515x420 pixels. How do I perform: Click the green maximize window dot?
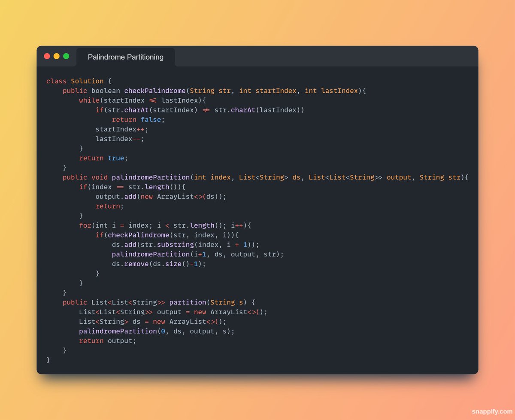[x=66, y=56]
